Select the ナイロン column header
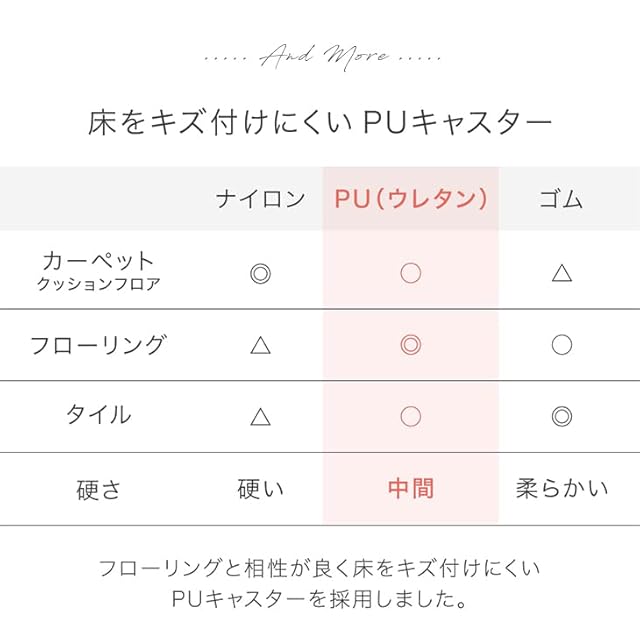Viewport: 640px width, 640px height. pos(260,199)
